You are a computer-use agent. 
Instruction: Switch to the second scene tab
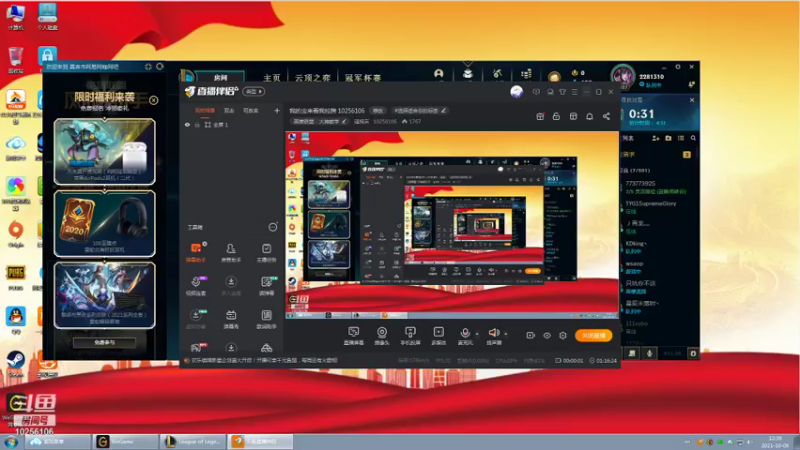229,110
